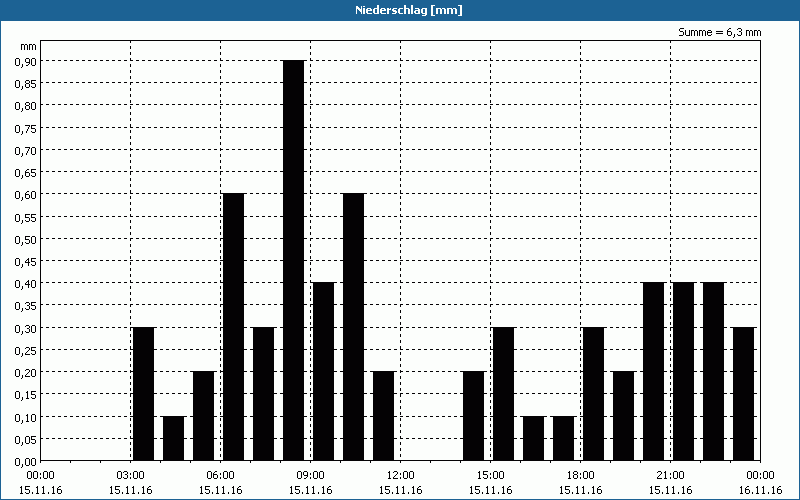This screenshot has width=800, height=500.
Task: Select the 0,35 y-axis label
Action: click(x=26, y=305)
